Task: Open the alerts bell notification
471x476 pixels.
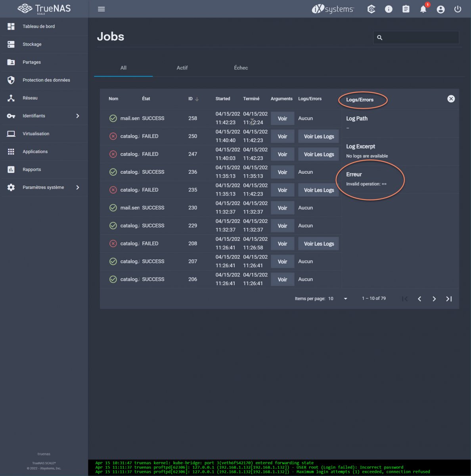Action: tap(423, 9)
